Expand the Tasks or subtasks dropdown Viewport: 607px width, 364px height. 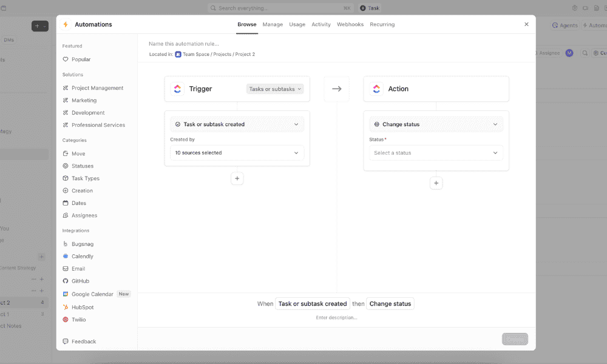(275, 89)
